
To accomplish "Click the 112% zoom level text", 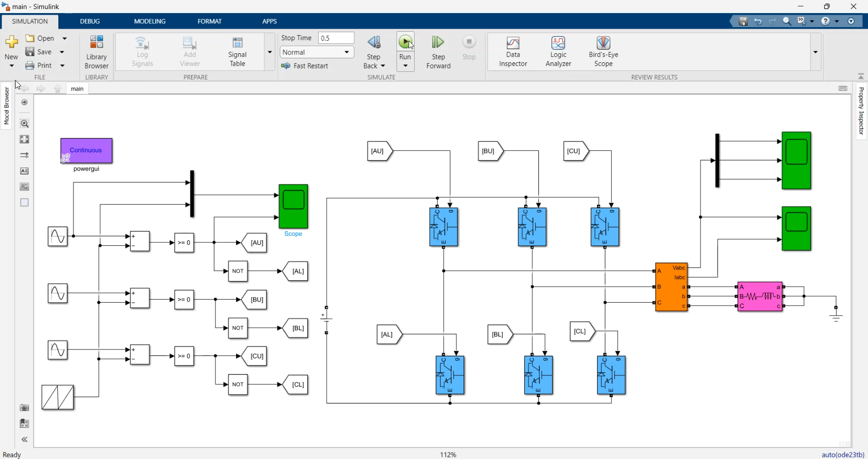I will point(448,454).
